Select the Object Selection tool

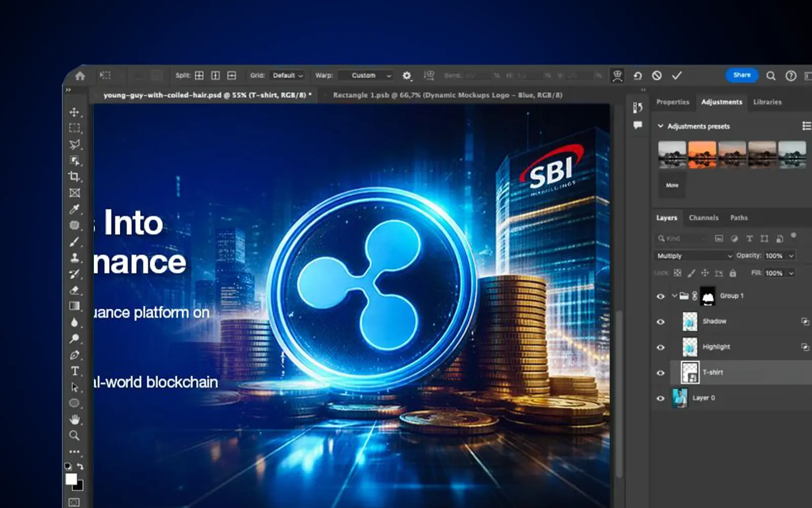click(75, 161)
